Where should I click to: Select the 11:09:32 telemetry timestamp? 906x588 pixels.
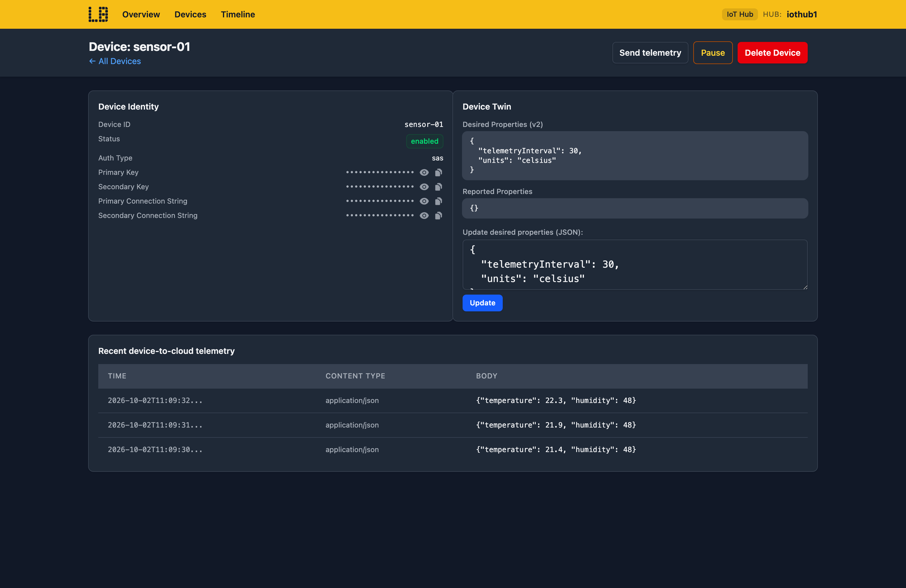click(155, 401)
